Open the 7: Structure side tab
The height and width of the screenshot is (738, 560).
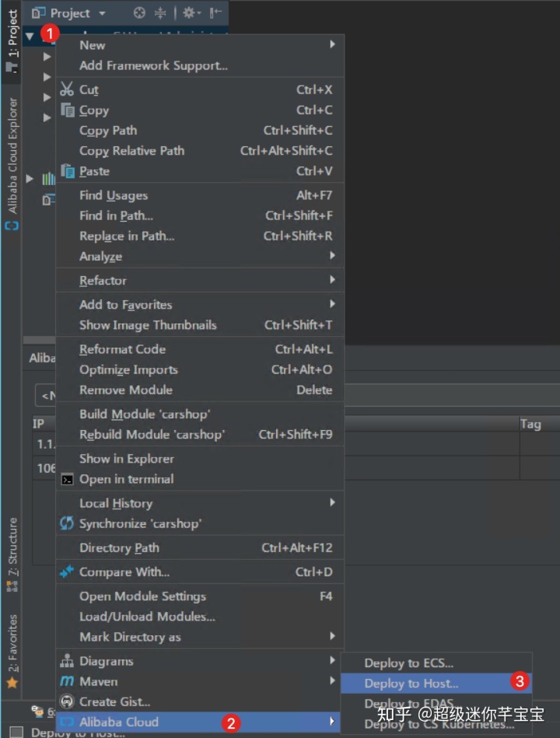pos(12,554)
